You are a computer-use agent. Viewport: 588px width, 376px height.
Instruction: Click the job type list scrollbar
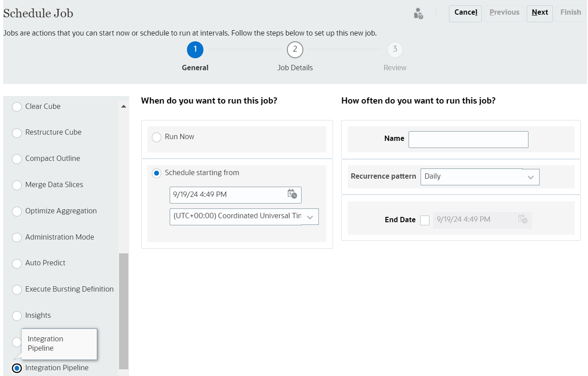pos(123,310)
